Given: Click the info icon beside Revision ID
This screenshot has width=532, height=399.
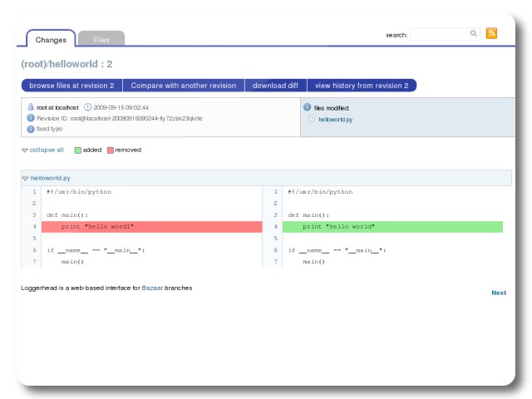Looking at the screenshot, I should (x=31, y=118).
